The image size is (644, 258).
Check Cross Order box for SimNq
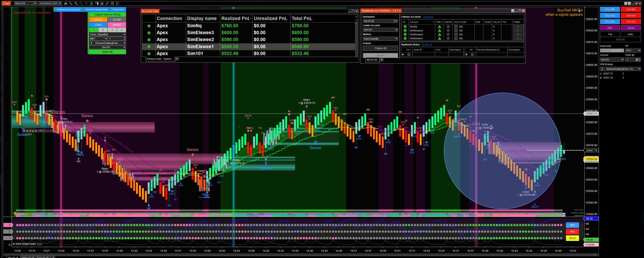456,27
